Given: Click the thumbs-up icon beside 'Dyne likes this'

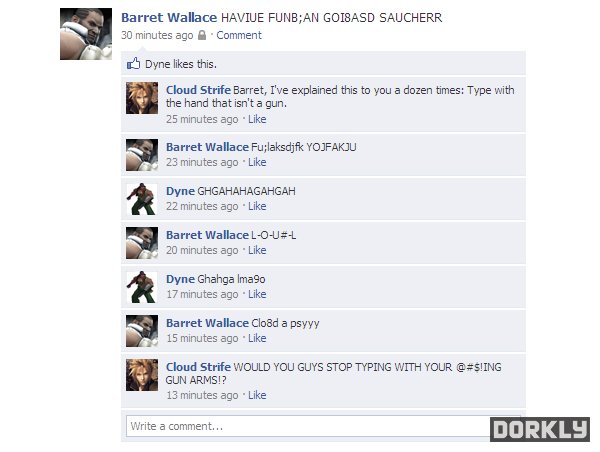Looking at the screenshot, I should click(x=134, y=64).
